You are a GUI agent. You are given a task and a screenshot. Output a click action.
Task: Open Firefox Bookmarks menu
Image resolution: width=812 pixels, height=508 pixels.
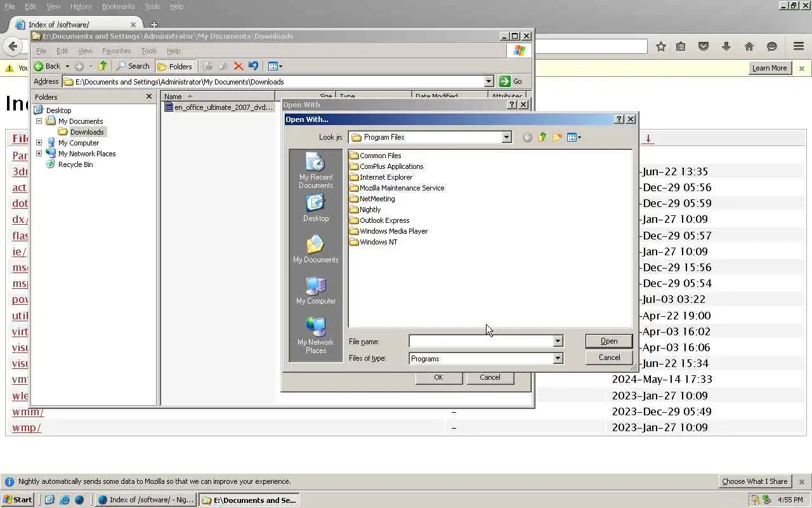(118, 6)
